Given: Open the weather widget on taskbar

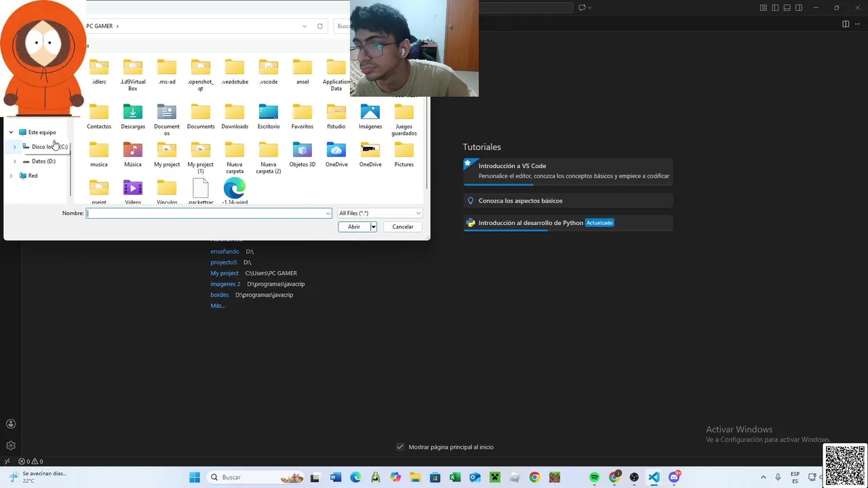Looking at the screenshot, I should click(38, 477).
